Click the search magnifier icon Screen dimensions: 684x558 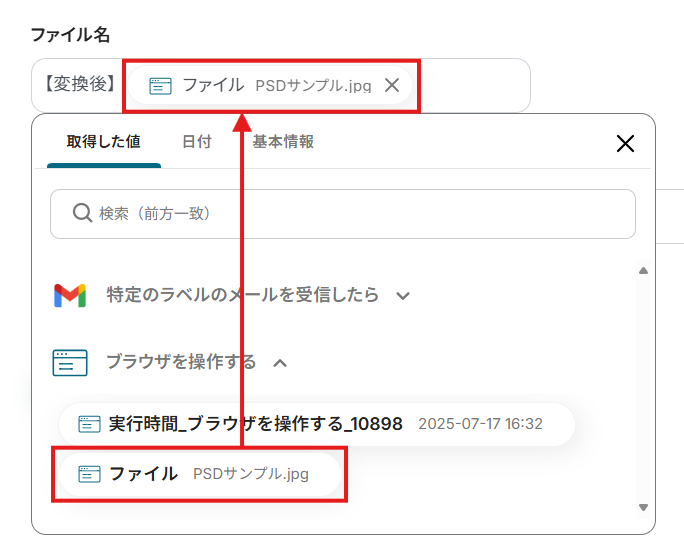coord(83,213)
